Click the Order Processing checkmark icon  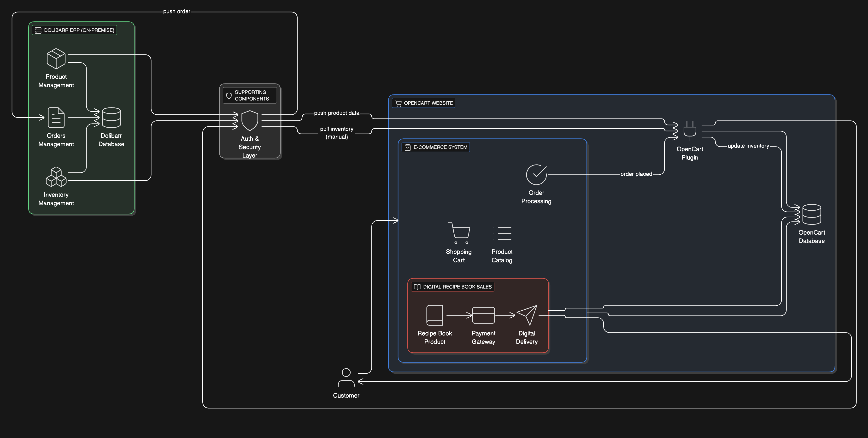coord(536,175)
